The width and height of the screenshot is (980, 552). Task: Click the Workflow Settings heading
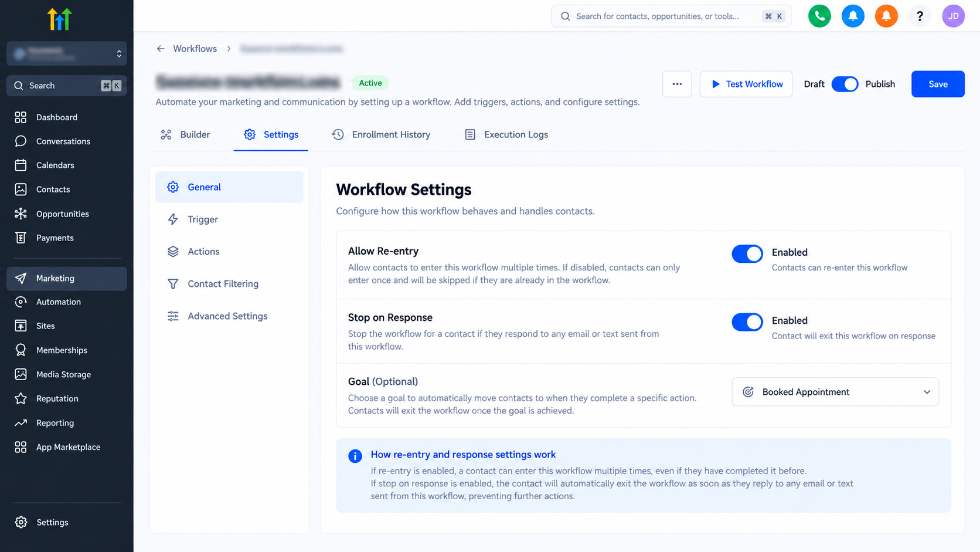(x=404, y=189)
